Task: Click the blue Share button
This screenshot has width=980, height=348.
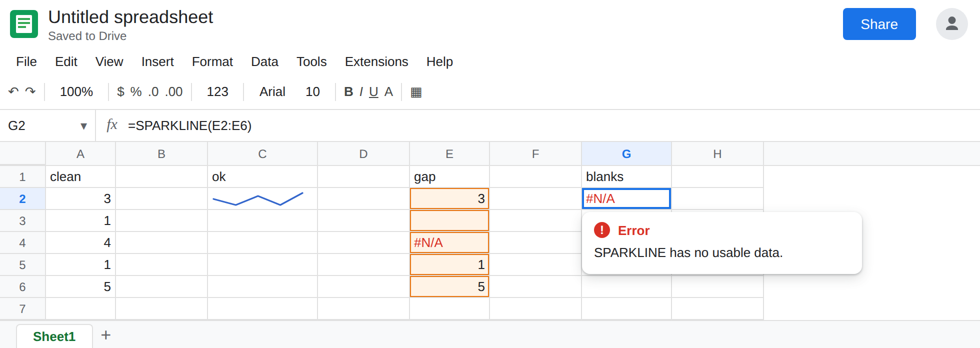Action: click(879, 24)
